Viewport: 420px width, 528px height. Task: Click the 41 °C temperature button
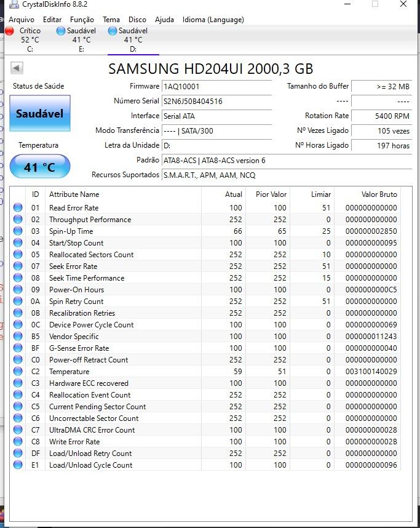40,166
